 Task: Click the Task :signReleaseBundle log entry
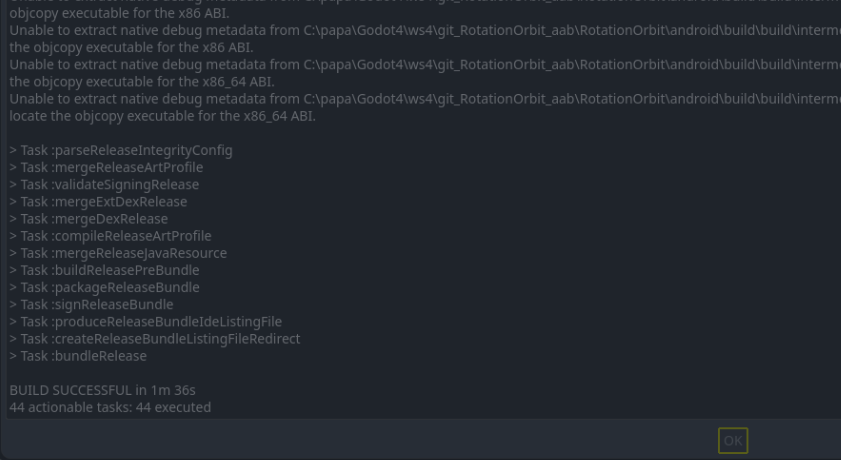[91, 305]
